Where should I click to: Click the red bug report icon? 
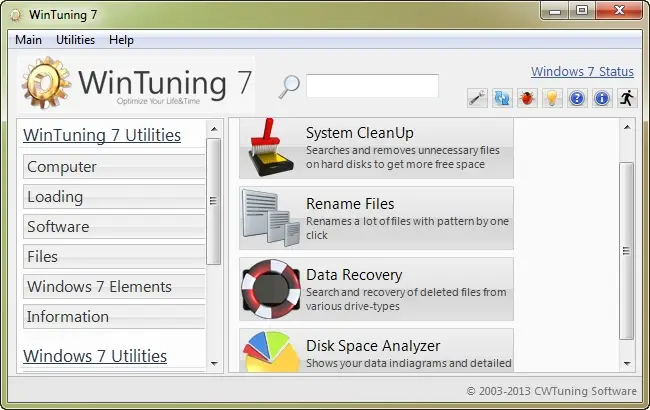click(527, 98)
